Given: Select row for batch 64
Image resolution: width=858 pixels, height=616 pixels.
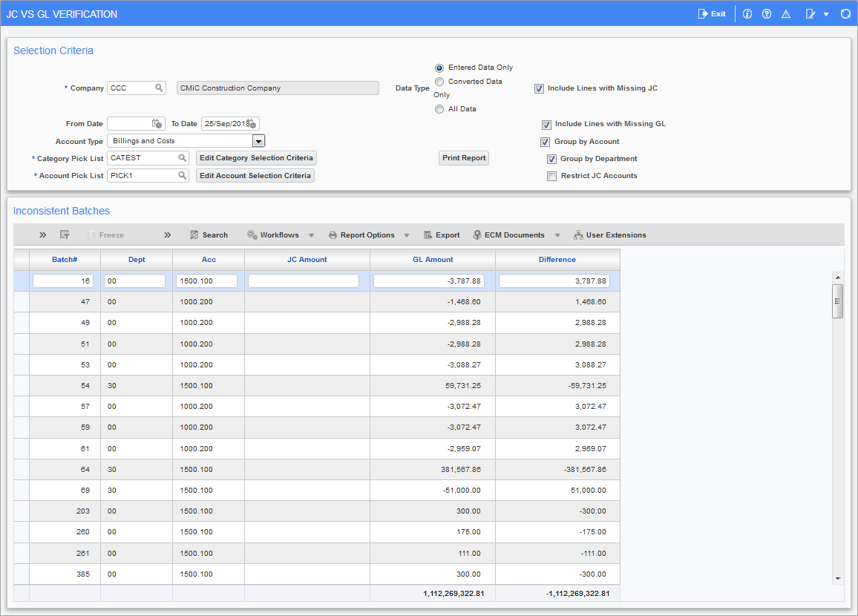Looking at the screenshot, I should (x=317, y=469).
